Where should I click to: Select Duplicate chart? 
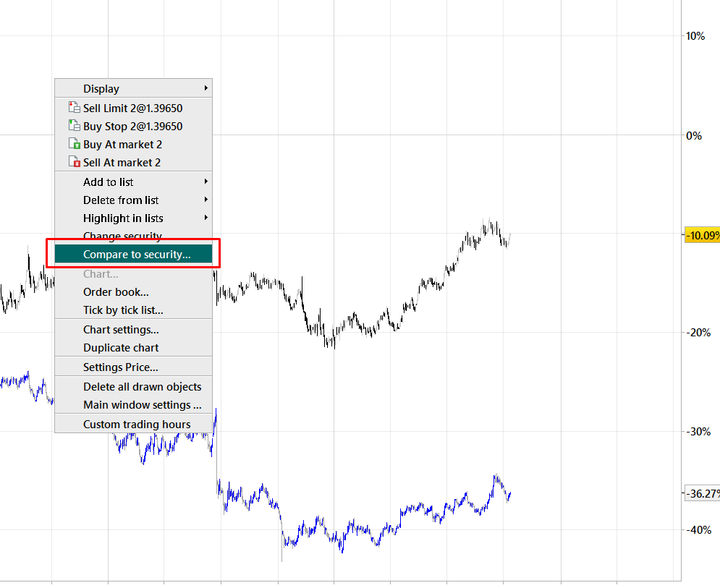[x=121, y=348]
